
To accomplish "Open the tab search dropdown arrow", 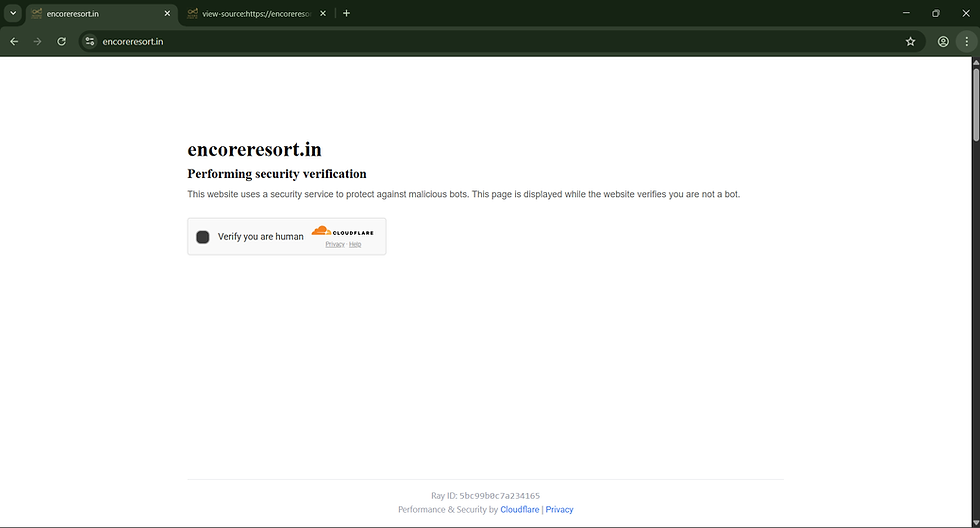I will point(12,13).
